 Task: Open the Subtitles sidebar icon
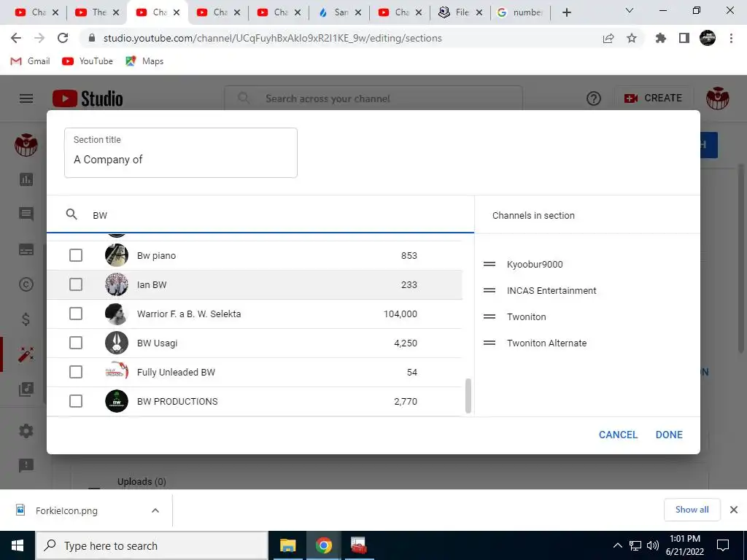click(x=26, y=249)
